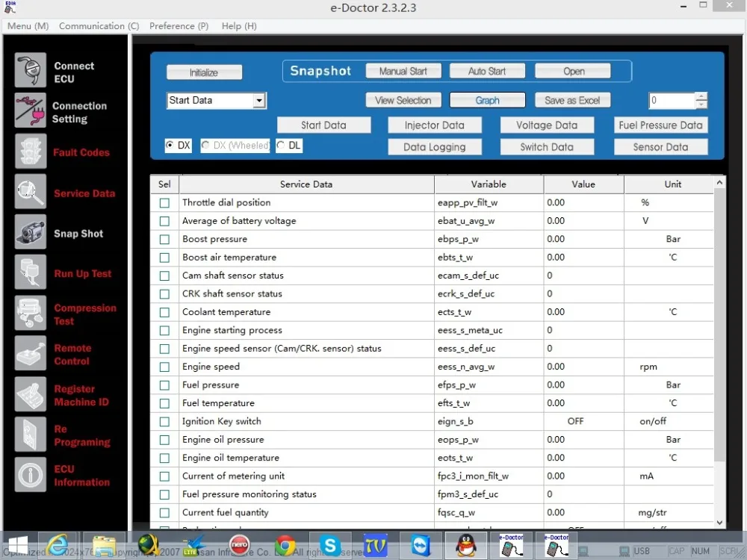This screenshot has width=747, height=560.
Task: Select the DL radio button
Action: (281, 145)
